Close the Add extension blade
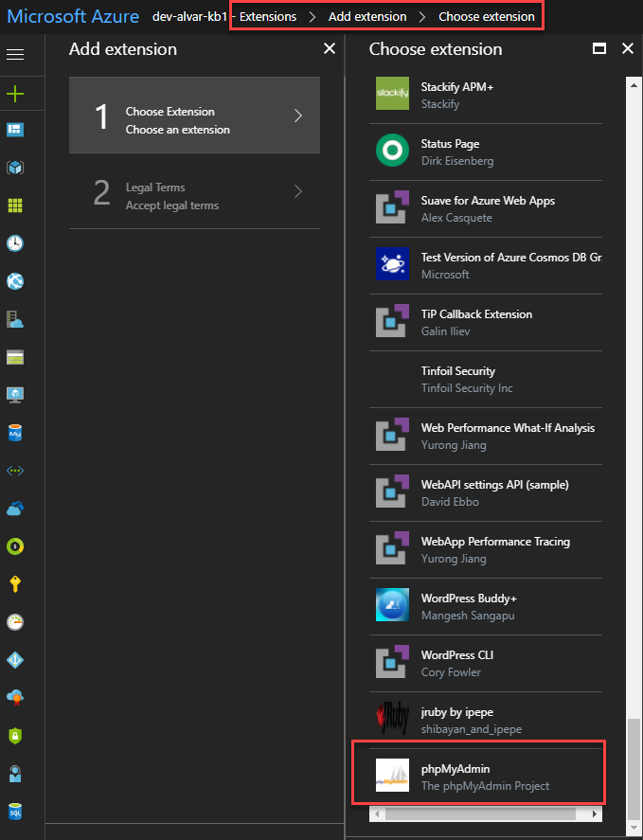Screen dimensions: 643x840 [330, 48]
